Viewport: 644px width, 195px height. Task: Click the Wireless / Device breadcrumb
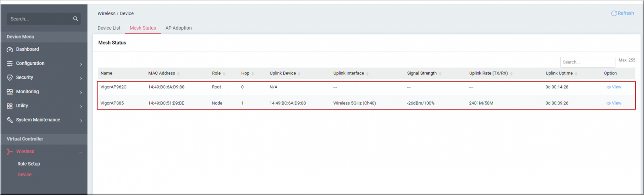[116, 14]
